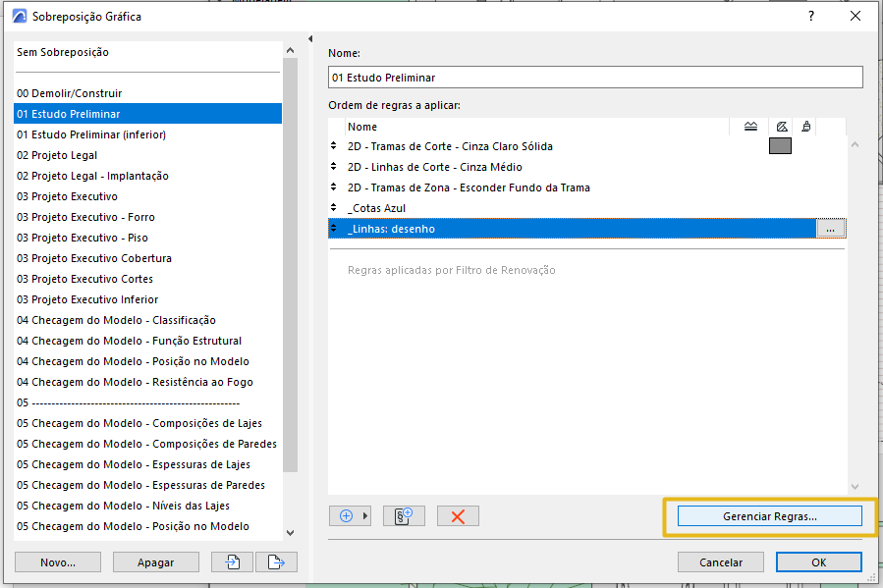883x588 pixels.
Task: Select 05 Checagem do Modelo - Espessuras de Paredes
Action: (x=147, y=485)
